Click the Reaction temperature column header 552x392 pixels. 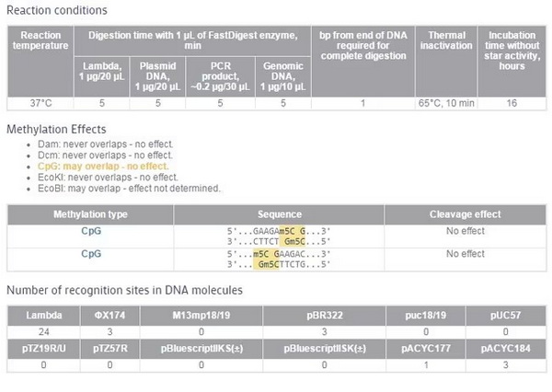pyautogui.click(x=40, y=62)
